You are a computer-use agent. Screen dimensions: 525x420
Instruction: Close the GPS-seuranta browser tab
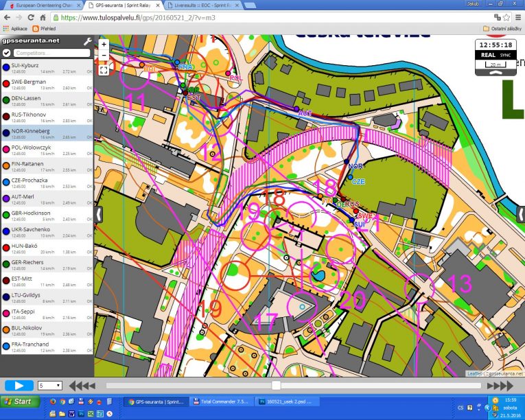click(158, 5)
